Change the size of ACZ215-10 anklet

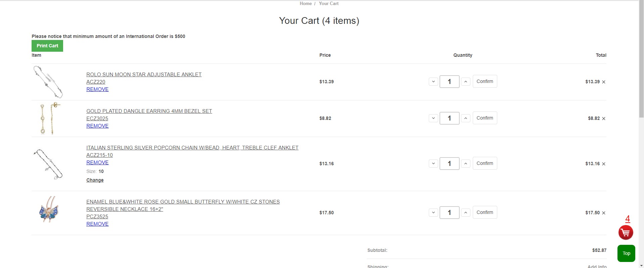95,180
